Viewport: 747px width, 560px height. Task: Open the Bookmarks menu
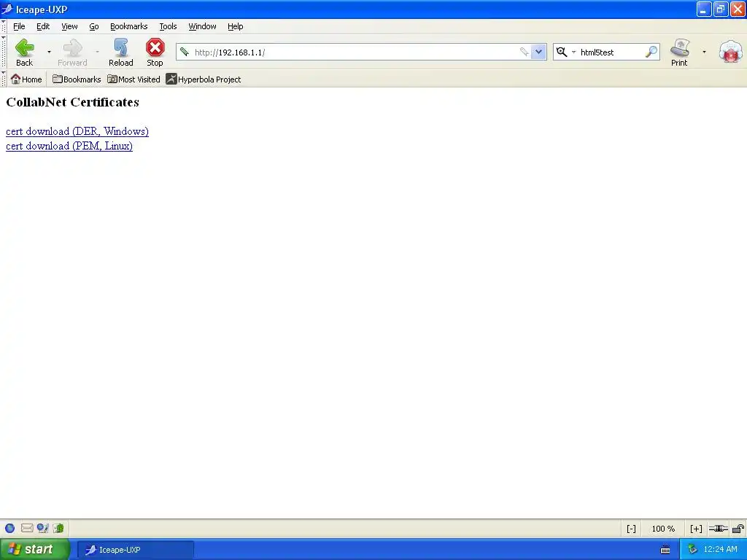coord(128,26)
